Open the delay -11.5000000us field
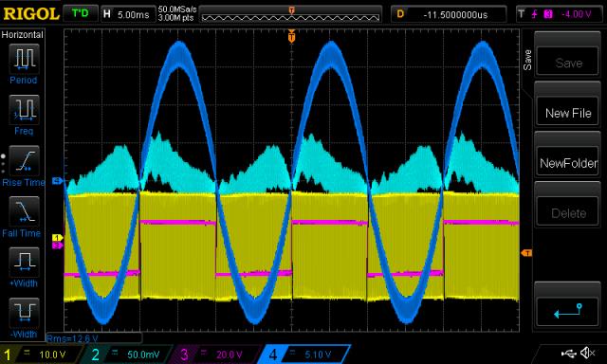This screenshot has width=607, height=364. pos(449,15)
